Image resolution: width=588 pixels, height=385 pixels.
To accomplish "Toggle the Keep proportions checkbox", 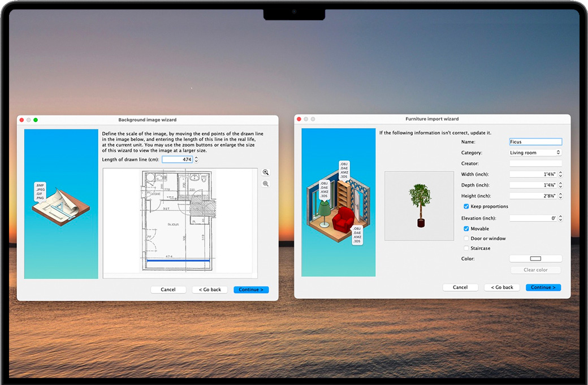I will 466,206.
